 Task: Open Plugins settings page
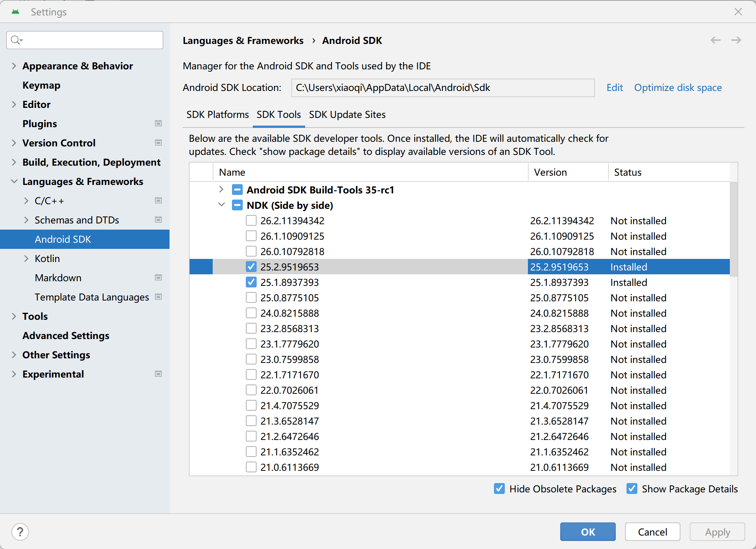[40, 124]
